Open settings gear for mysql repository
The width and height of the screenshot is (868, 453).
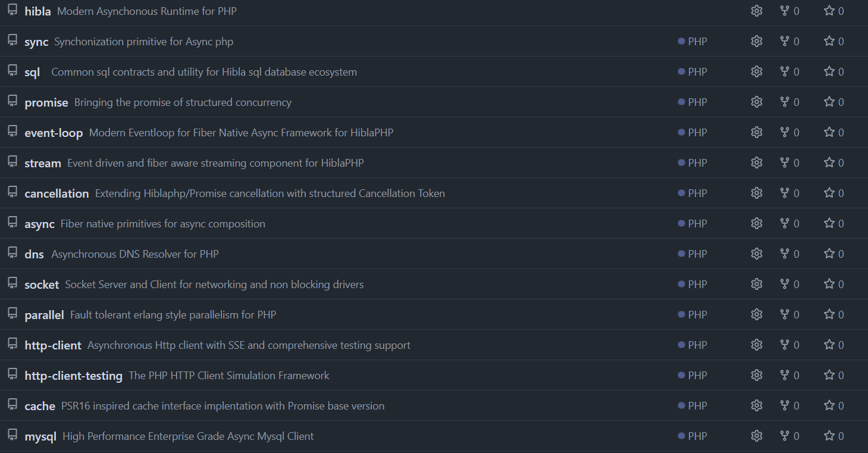pyautogui.click(x=757, y=436)
